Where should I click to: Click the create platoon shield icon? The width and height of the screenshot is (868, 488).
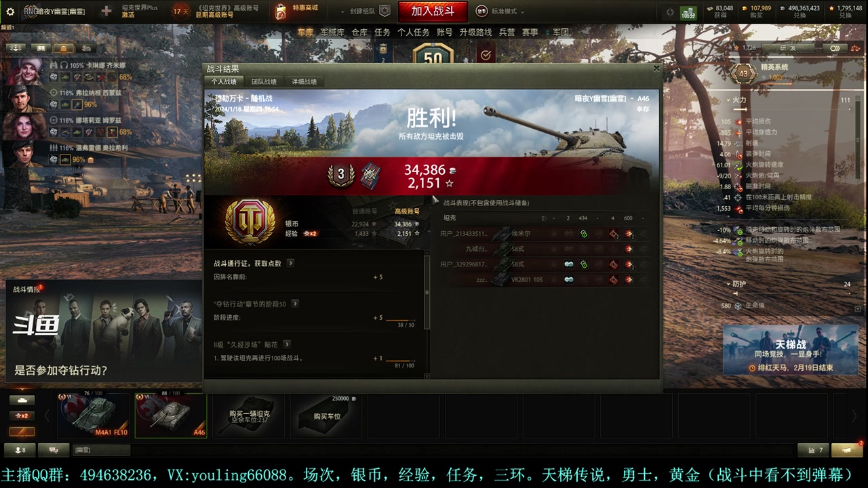click(384, 11)
